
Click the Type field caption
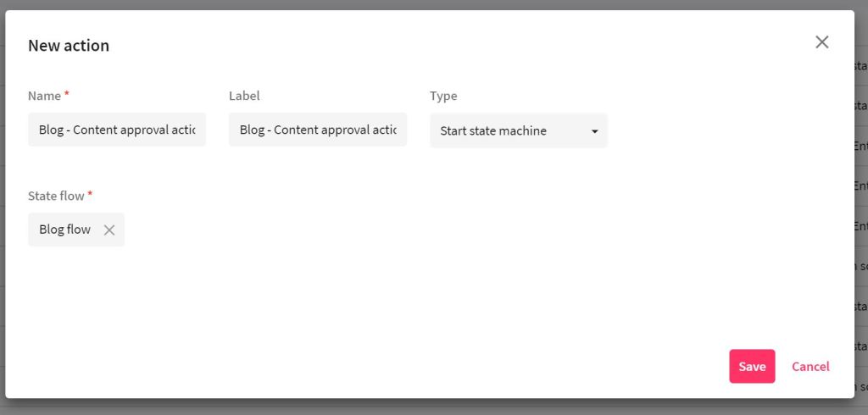pos(443,96)
